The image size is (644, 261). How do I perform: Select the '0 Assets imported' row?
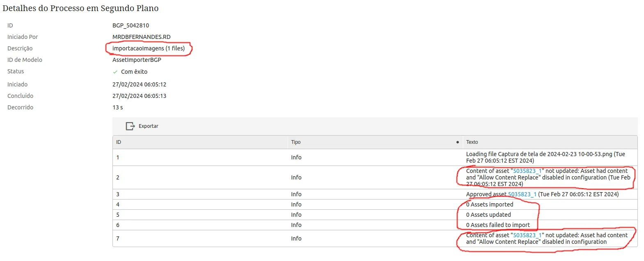click(375, 204)
